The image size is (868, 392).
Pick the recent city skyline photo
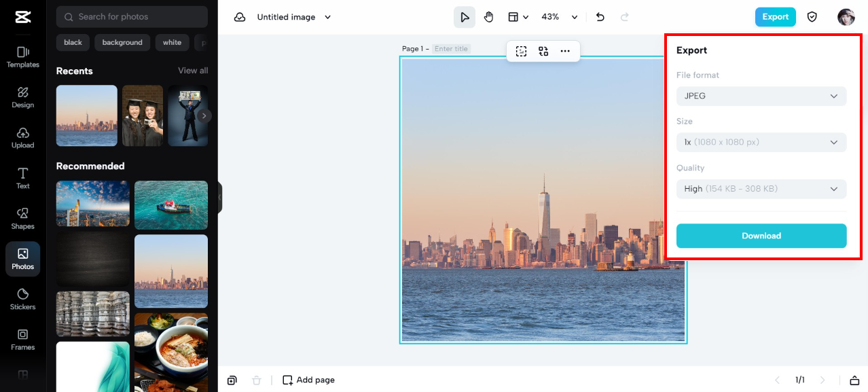click(87, 115)
